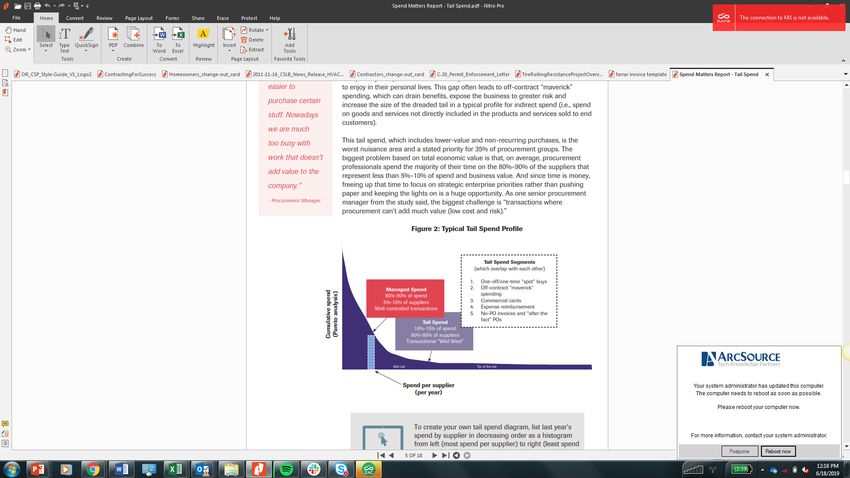Convert document To Word
This screenshot has height=478, width=850.
pyautogui.click(x=159, y=40)
